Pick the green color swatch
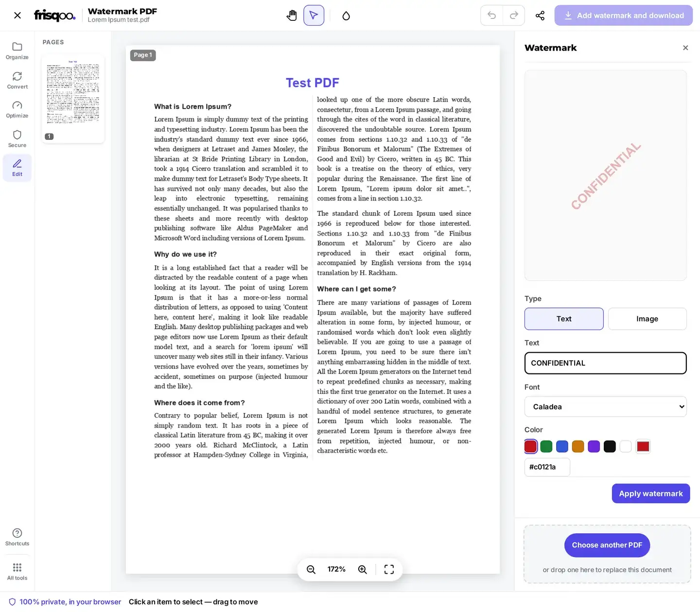This screenshot has height=612, width=700. tap(546, 446)
